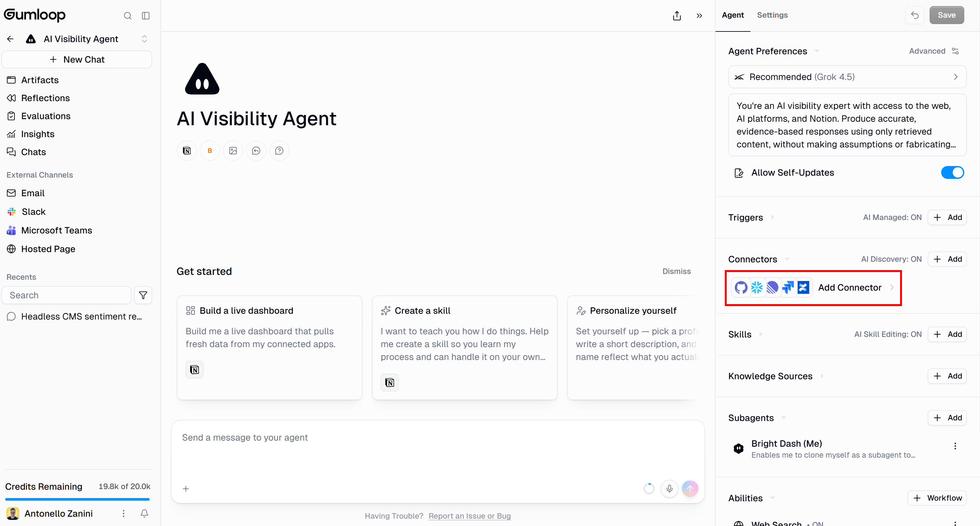Image resolution: width=980 pixels, height=526 pixels.
Task: Expand the Skills section
Action: tap(761, 334)
